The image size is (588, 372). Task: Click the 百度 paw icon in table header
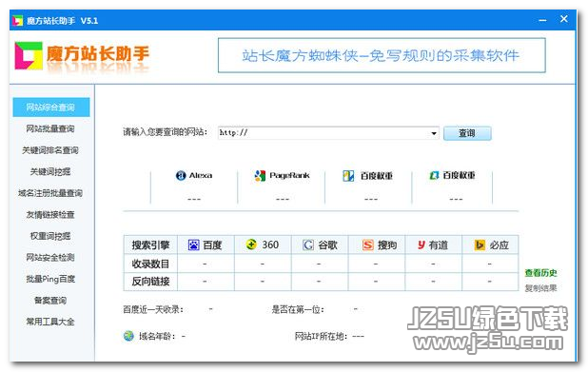[x=193, y=245]
